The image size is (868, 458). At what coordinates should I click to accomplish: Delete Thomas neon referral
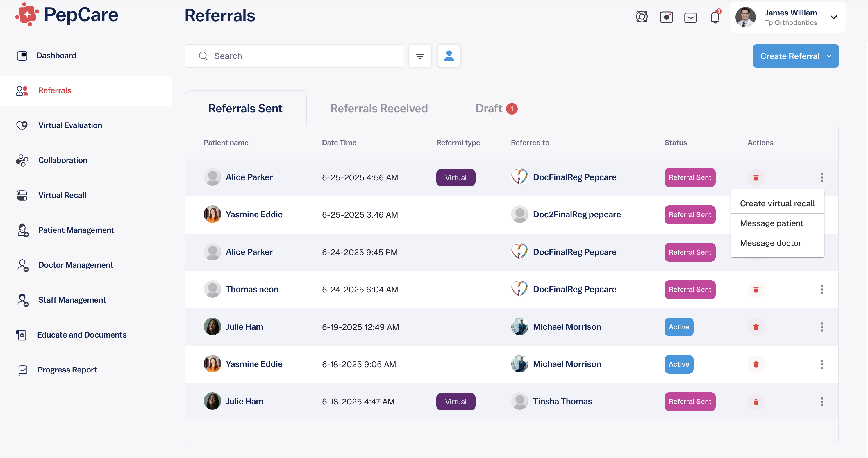(756, 289)
